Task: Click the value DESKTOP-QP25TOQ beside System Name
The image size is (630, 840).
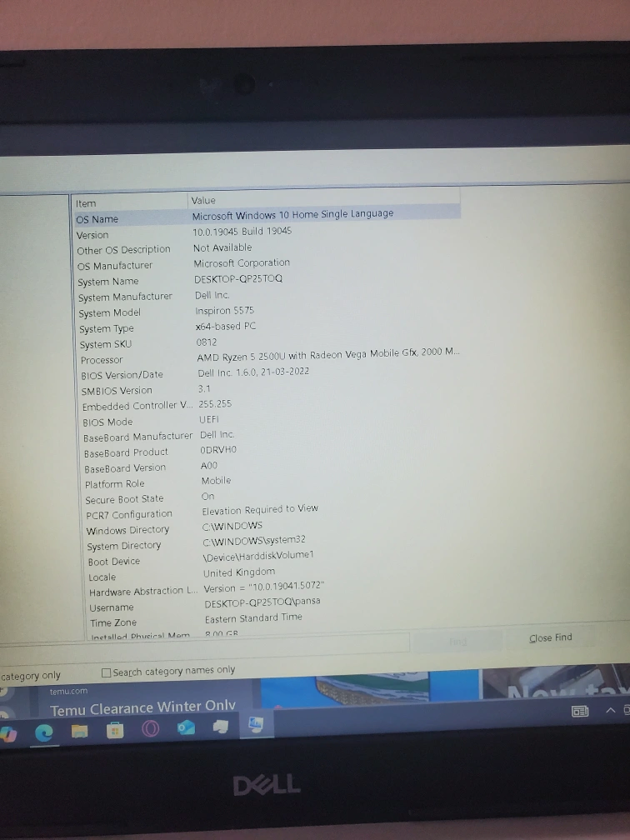Action: pyautogui.click(x=237, y=279)
